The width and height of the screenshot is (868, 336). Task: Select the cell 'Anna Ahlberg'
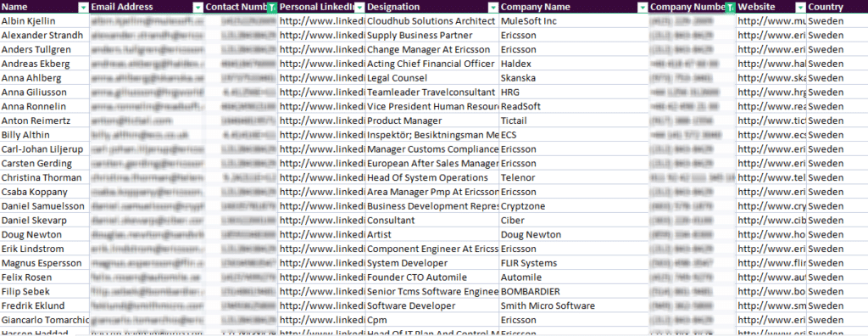44,78
